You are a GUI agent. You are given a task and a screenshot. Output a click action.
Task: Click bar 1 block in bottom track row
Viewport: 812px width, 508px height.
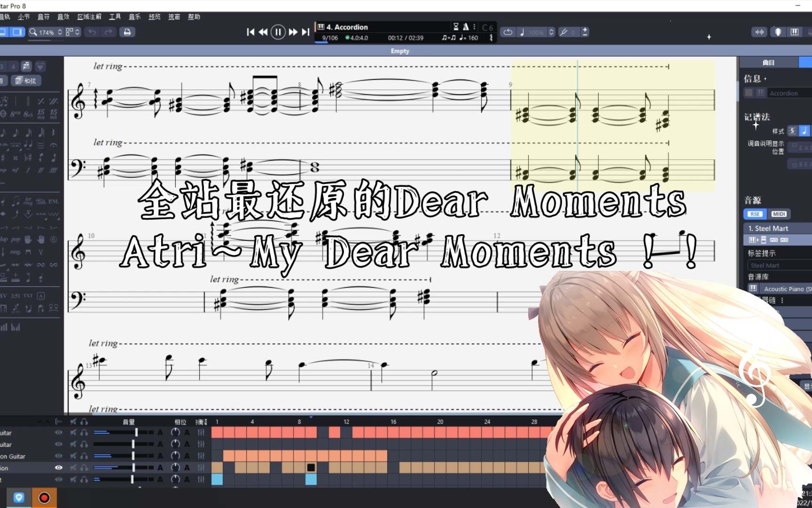[217, 479]
